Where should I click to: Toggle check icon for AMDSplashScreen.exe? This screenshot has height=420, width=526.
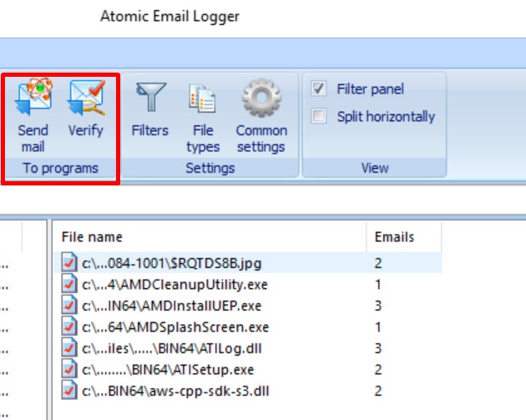69,326
